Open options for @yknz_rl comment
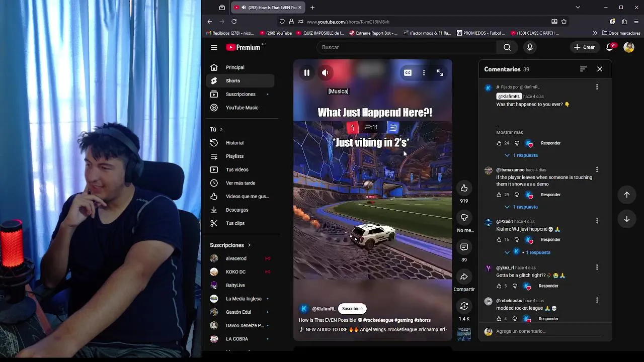Viewport: 644px width, 362px height. click(x=597, y=267)
